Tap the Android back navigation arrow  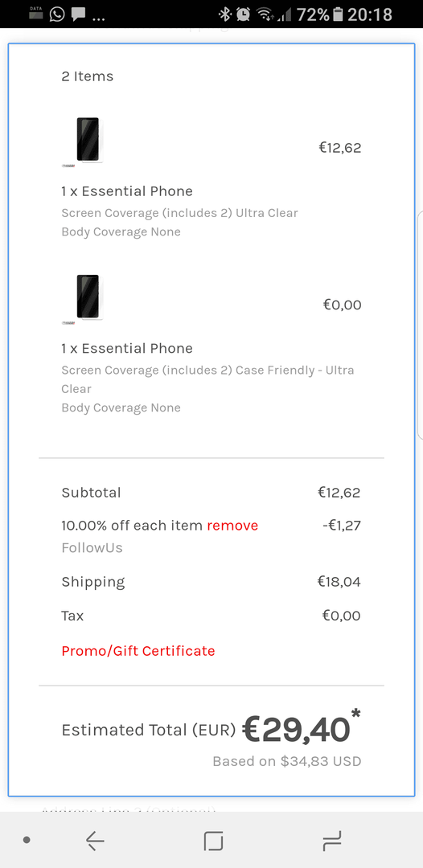95,841
